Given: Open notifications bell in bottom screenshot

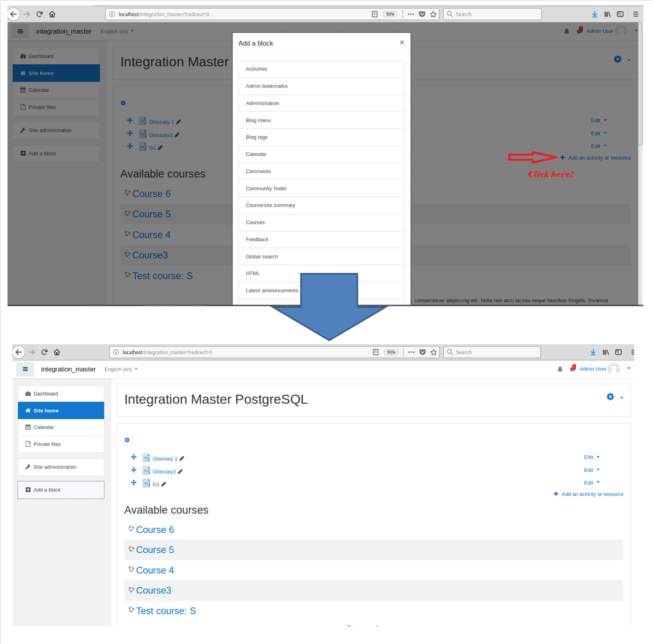Looking at the screenshot, I should (560, 369).
